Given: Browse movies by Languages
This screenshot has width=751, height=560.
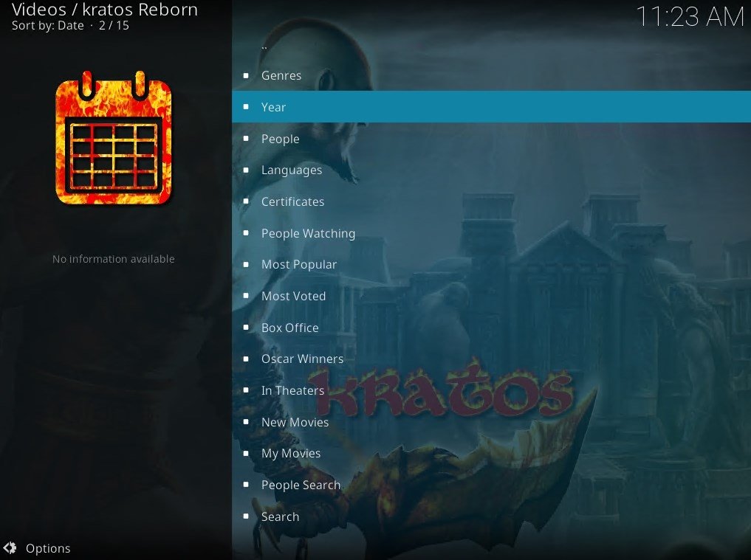Looking at the screenshot, I should [x=491, y=170].
